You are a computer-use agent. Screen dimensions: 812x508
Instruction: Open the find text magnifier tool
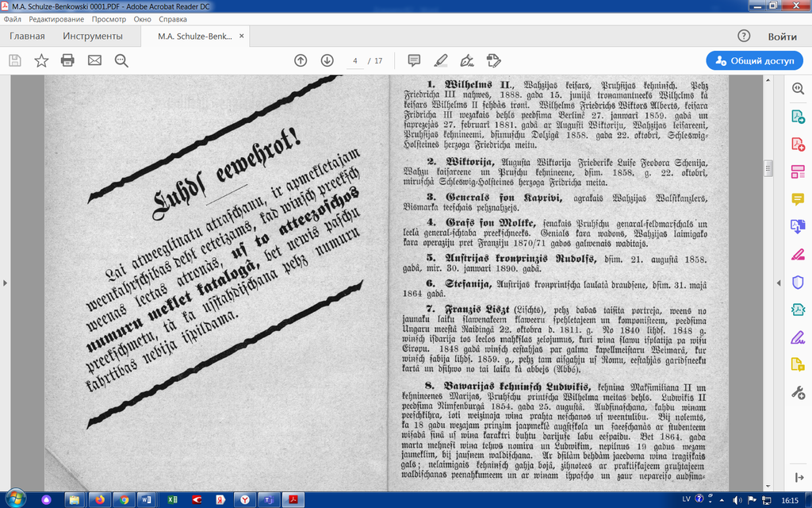(121, 60)
